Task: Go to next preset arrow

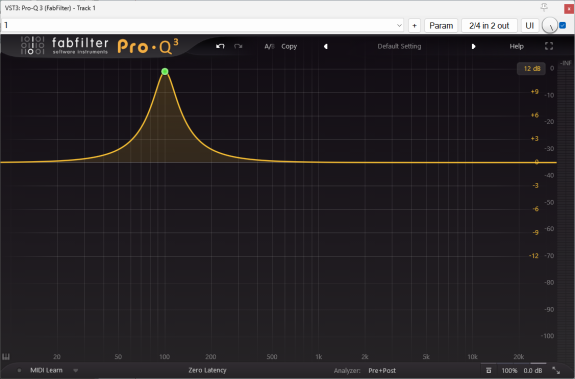Action: [x=473, y=47]
